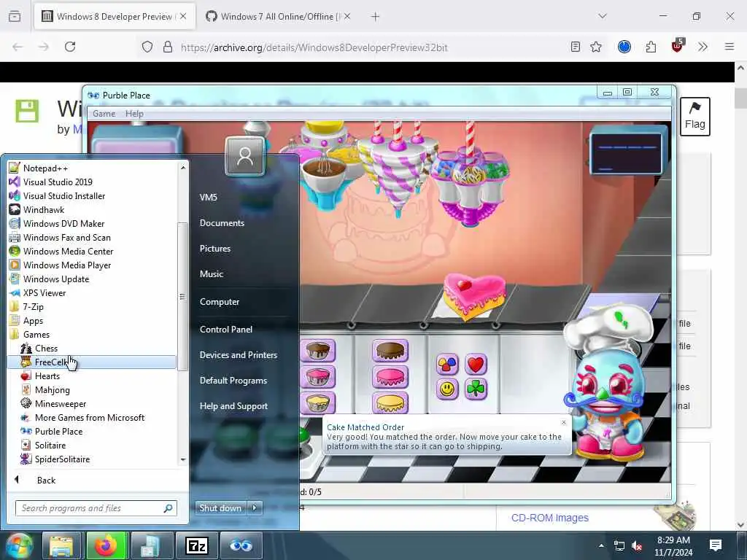Switch to Purble Place taskbar button

click(x=241, y=545)
